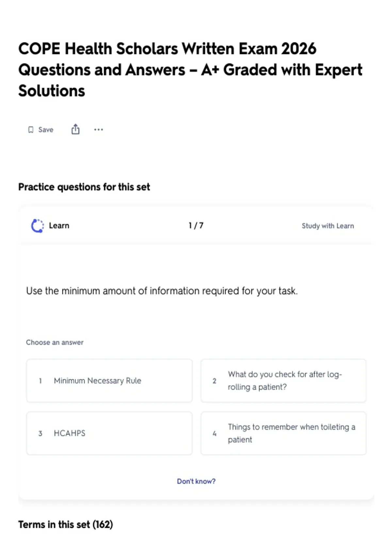This screenshot has width=392, height=556.
Task: Click the share icon
Action: pos(75,130)
